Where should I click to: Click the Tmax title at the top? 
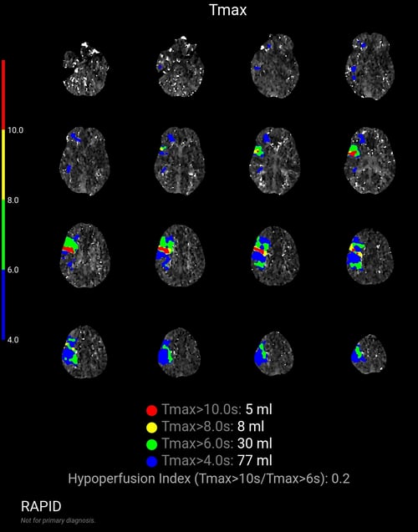[228, 10]
